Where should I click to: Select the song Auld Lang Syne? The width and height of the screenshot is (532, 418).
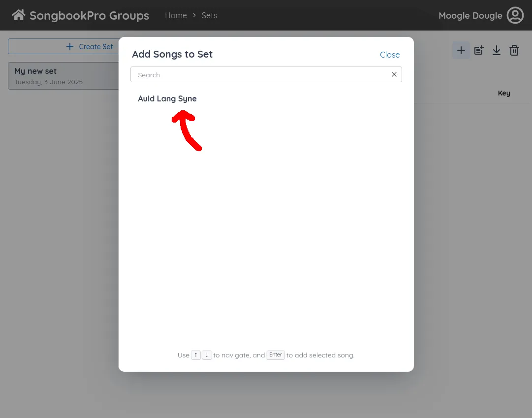point(167,98)
